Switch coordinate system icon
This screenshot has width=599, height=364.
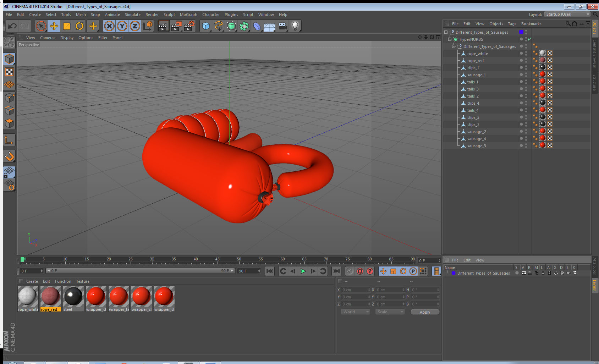[148, 26]
